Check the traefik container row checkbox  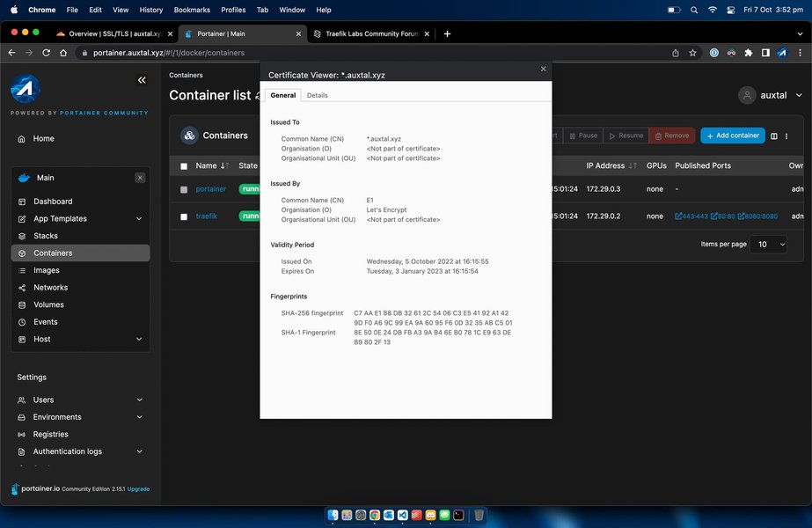point(183,215)
